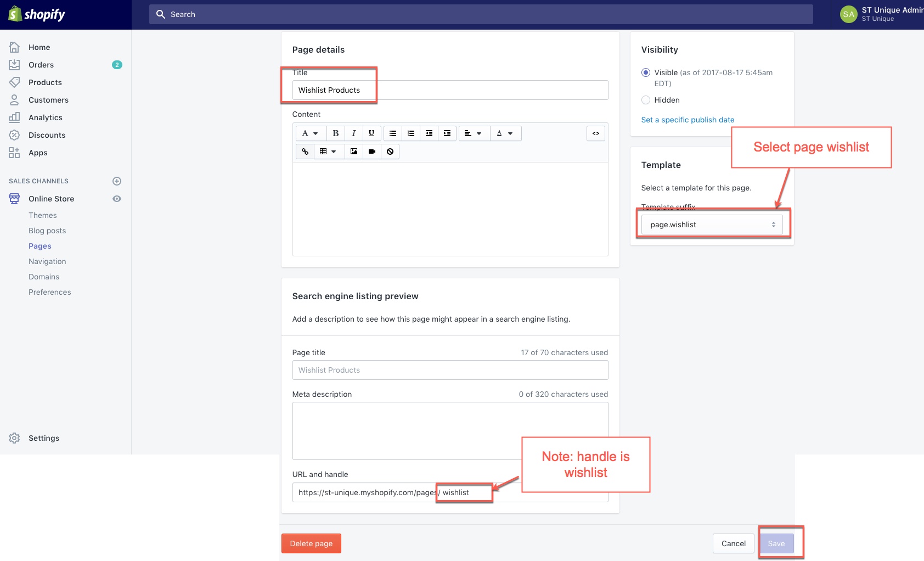Click the Cancel button
Screen dimensions: 924x561
tap(734, 543)
